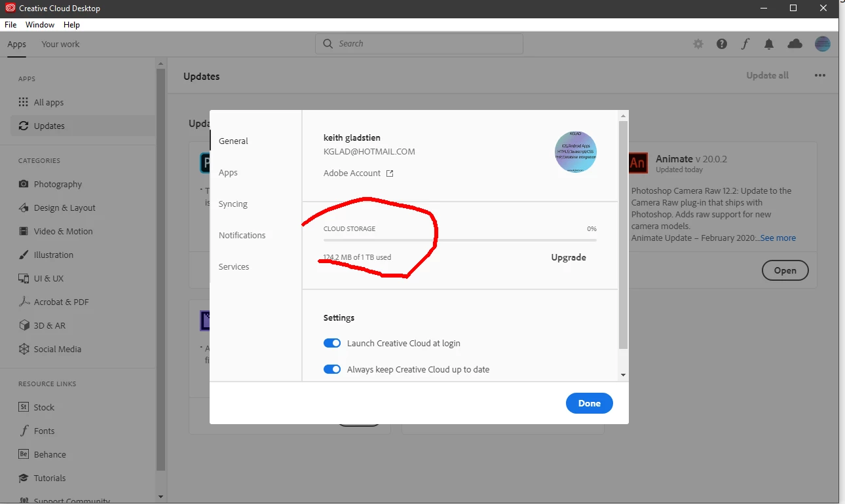
Task: Open the three-dot more options menu
Action: pyautogui.click(x=820, y=75)
